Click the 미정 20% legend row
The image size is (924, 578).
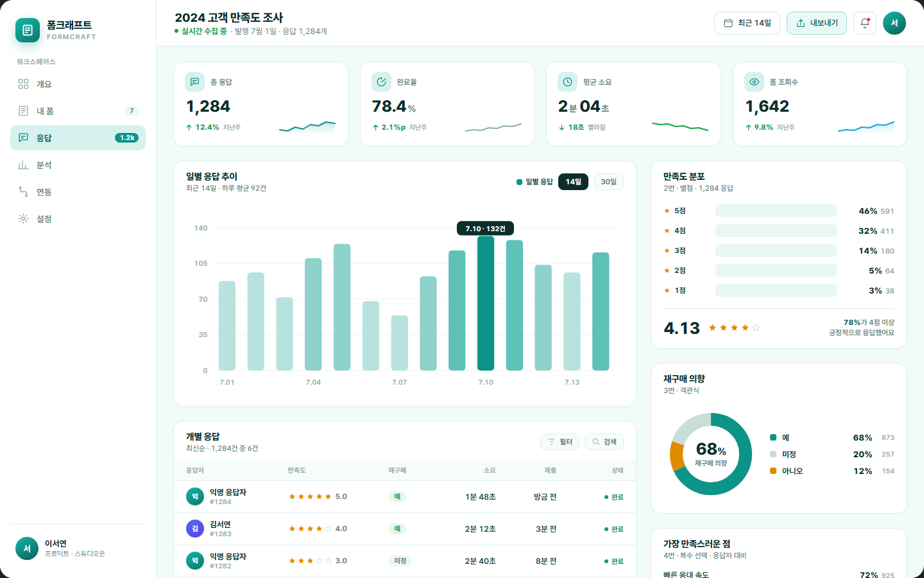coord(832,454)
